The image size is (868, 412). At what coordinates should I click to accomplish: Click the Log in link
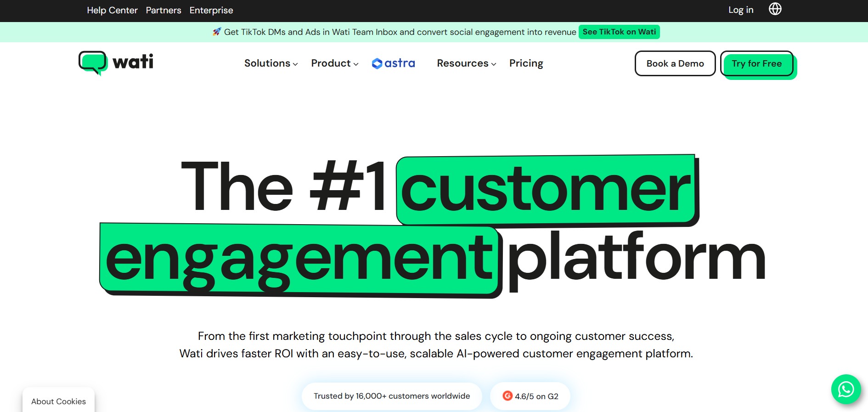coord(741,10)
